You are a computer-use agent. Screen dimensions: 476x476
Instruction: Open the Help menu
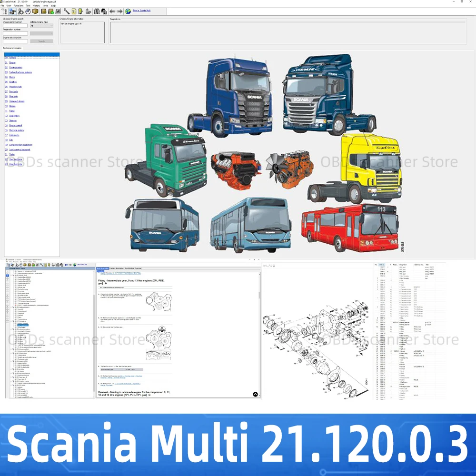(x=53, y=5)
